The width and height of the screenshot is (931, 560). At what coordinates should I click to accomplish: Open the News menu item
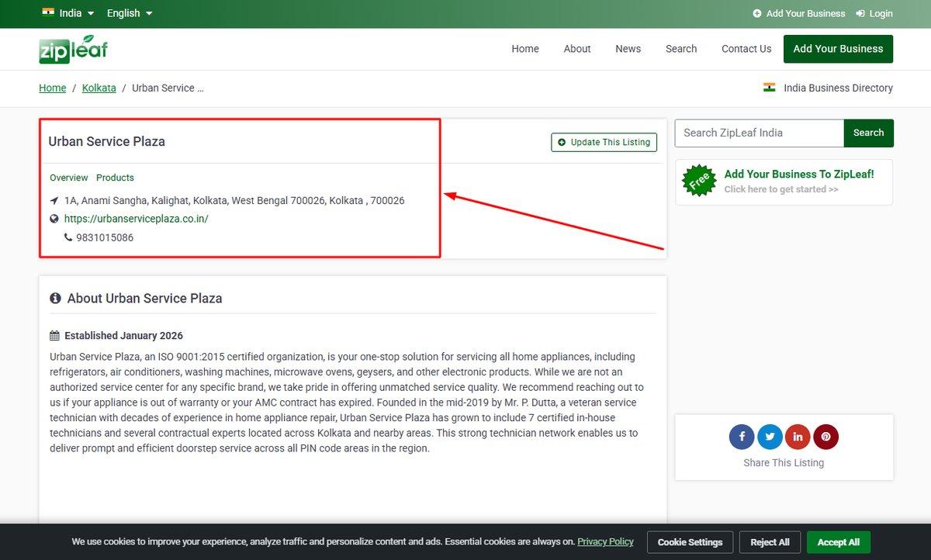[x=628, y=49]
